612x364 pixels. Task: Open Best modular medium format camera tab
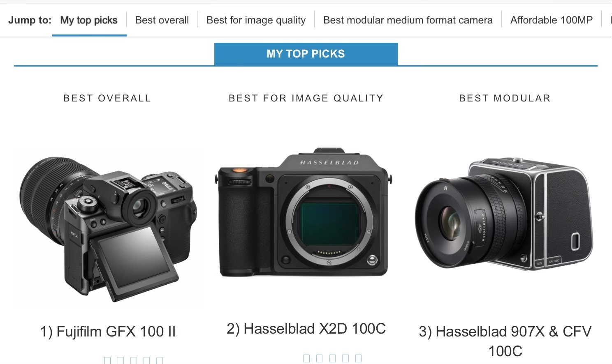[x=408, y=20]
